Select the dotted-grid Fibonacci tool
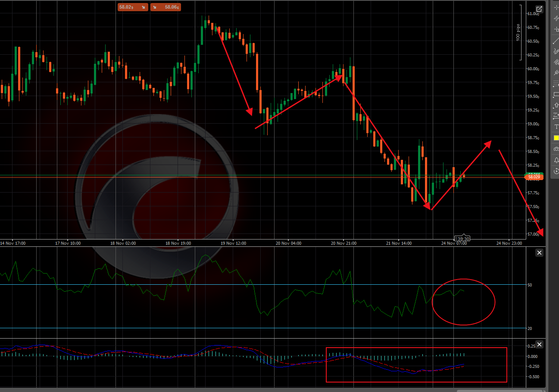 [x=556, y=84]
